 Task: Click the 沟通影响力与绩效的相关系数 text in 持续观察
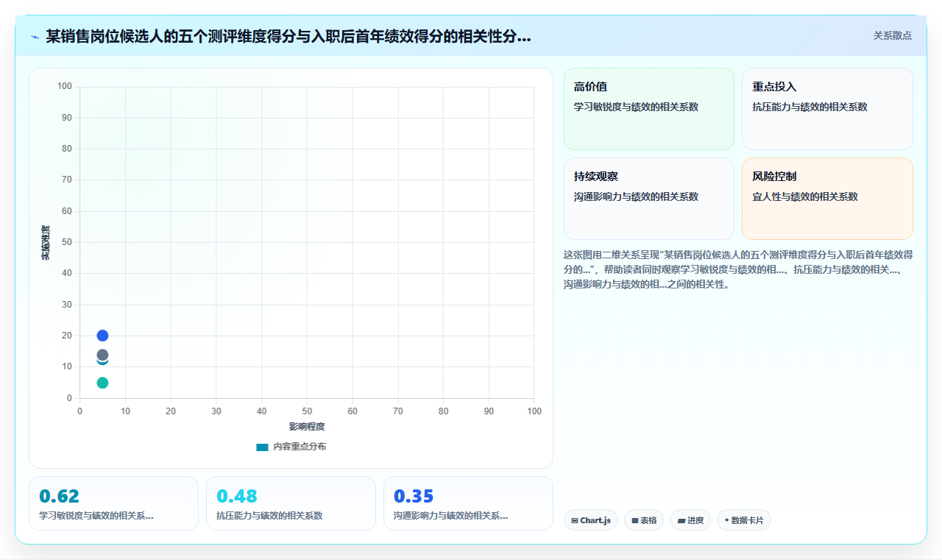pyautogui.click(x=636, y=196)
